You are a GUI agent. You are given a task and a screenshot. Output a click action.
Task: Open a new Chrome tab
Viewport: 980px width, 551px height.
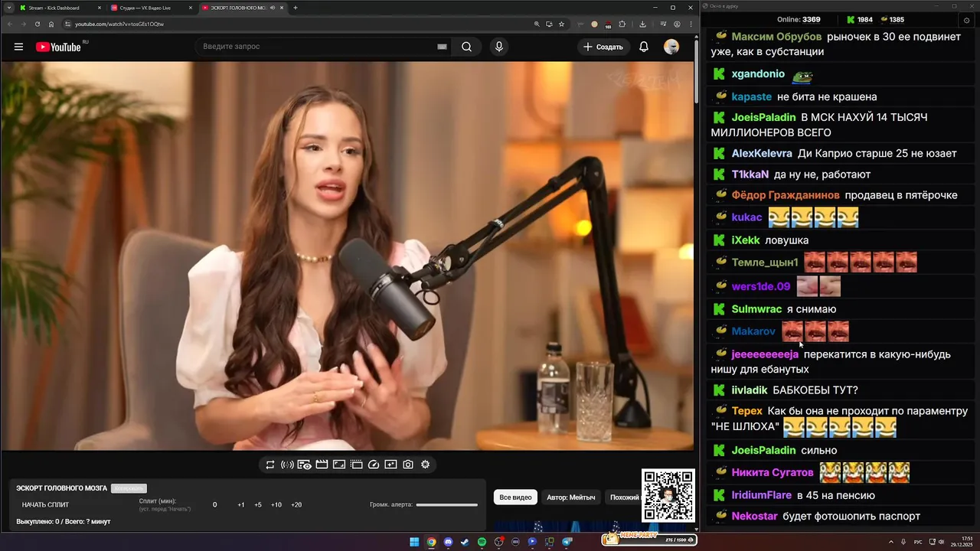coord(296,8)
